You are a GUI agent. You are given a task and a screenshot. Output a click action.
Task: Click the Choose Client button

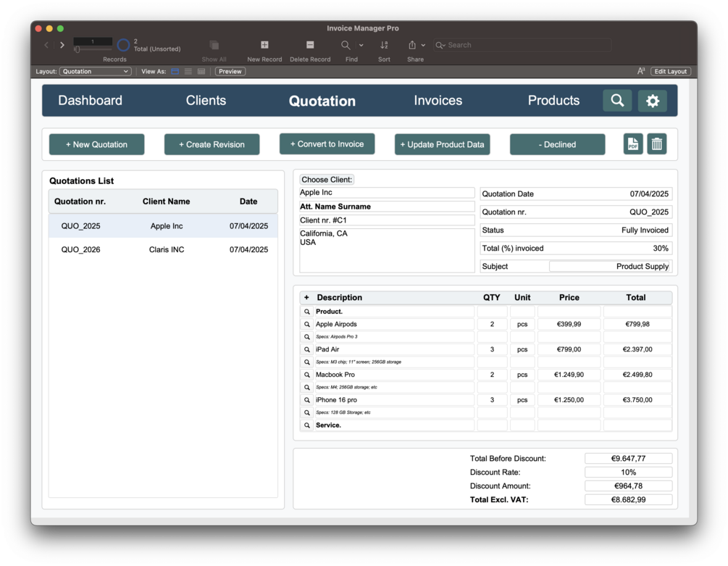[x=327, y=180]
